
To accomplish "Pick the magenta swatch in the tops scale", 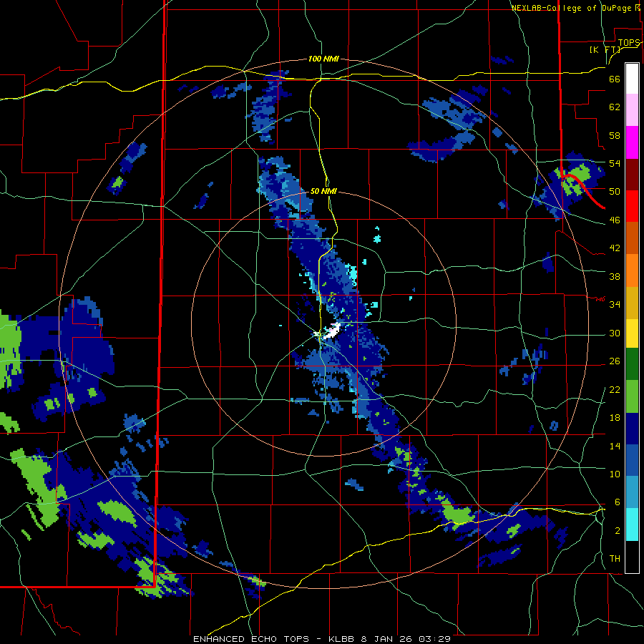I will [x=632, y=142].
